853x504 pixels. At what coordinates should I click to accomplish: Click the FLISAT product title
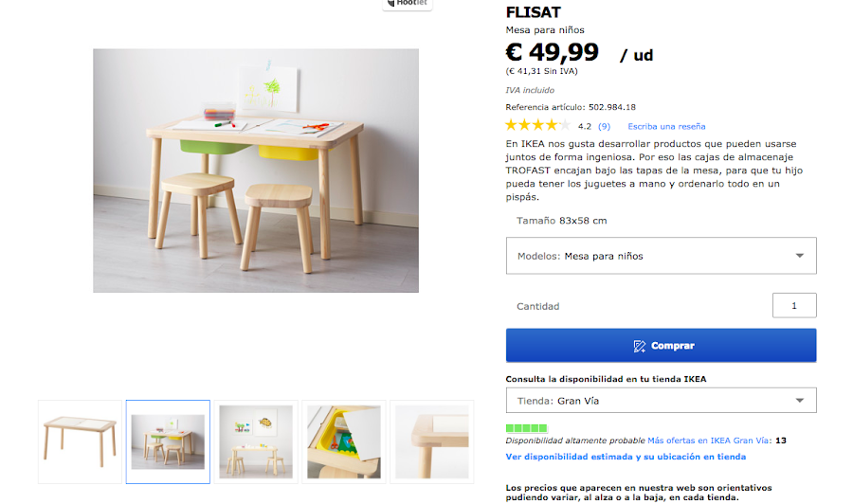pyautogui.click(x=533, y=12)
